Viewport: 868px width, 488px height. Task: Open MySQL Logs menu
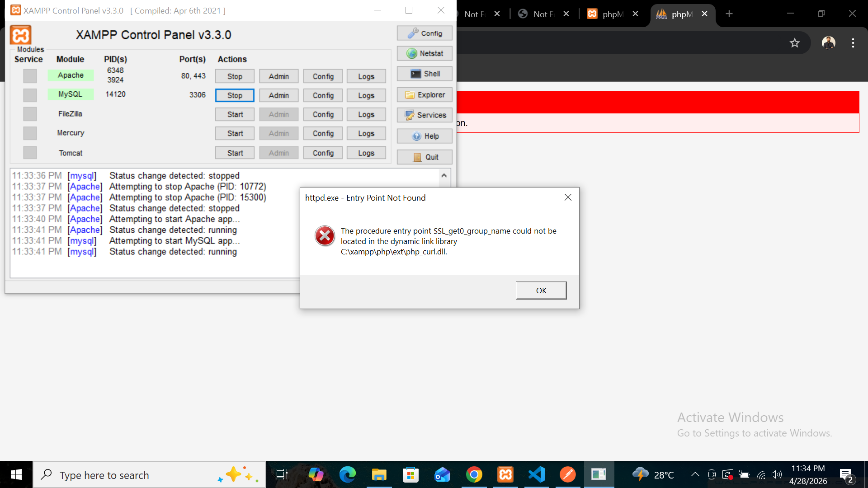pyautogui.click(x=366, y=95)
